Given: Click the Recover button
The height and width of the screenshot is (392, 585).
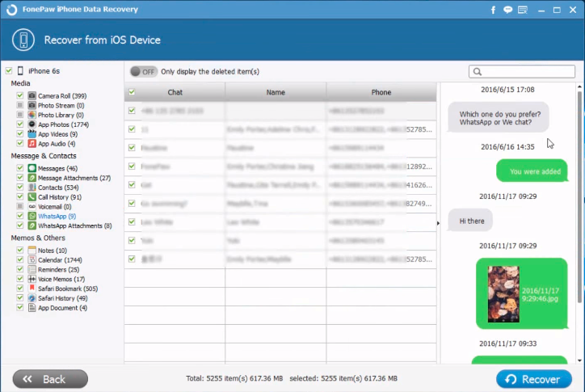Looking at the screenshot, I should coord(534,379).
